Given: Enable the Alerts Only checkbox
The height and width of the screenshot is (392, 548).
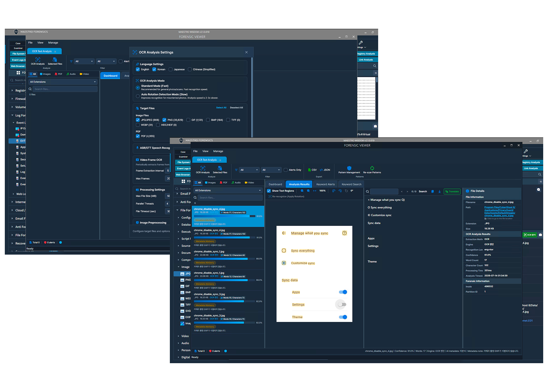Looking at the screenshot, I should coord(286,170).
